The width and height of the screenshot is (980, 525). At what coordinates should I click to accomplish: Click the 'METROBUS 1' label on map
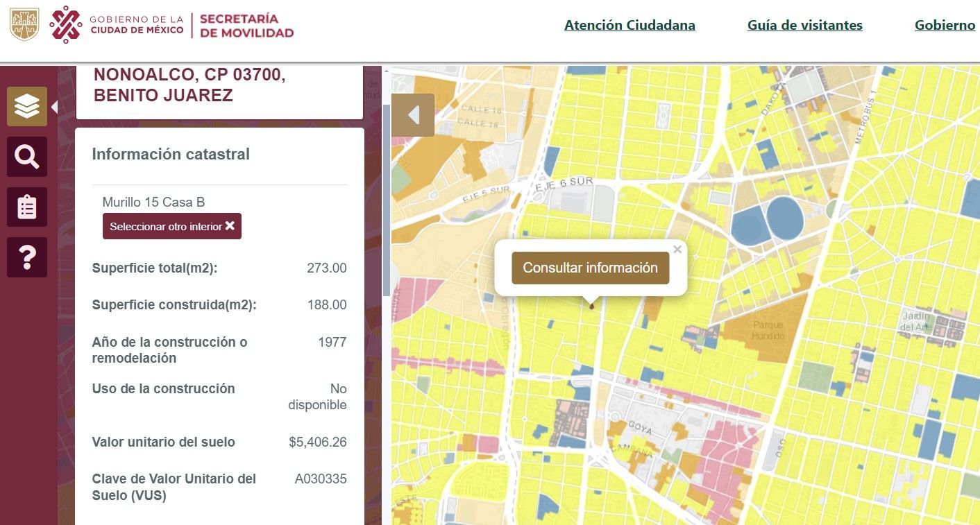866,117
